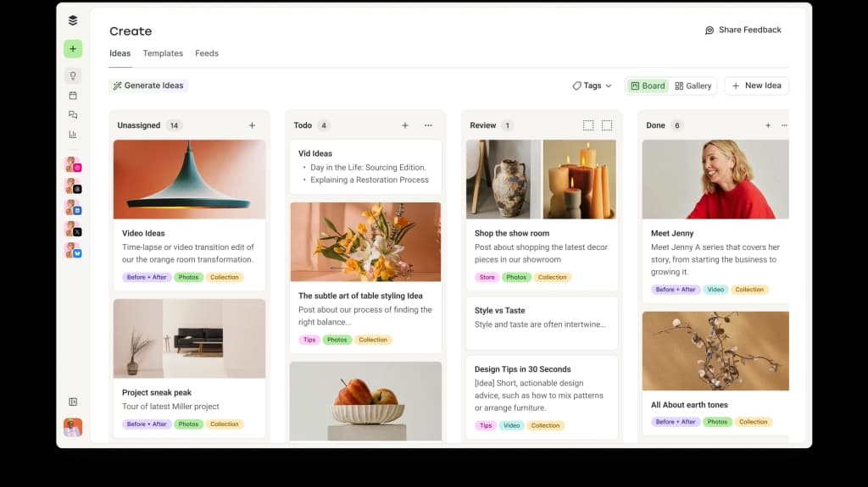Add idea to Unassigned column
This screenshot has width=868, height=487.
(x=252, y=125)
